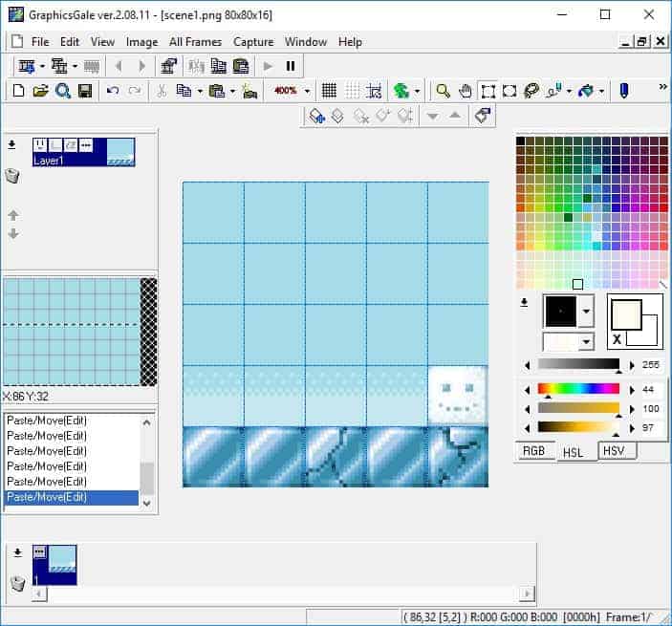Select the Ellipse selection tool
672x626 pixels.
point(509,91)
